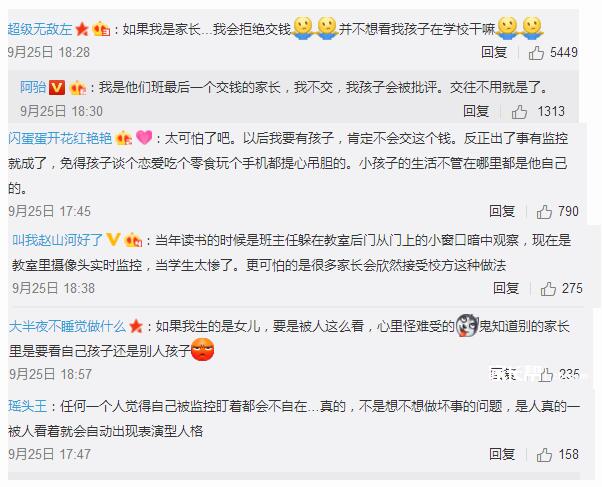Click the red V verified badge beside 阿骀
The image size is (602, 487).
(x=57, y=88)
